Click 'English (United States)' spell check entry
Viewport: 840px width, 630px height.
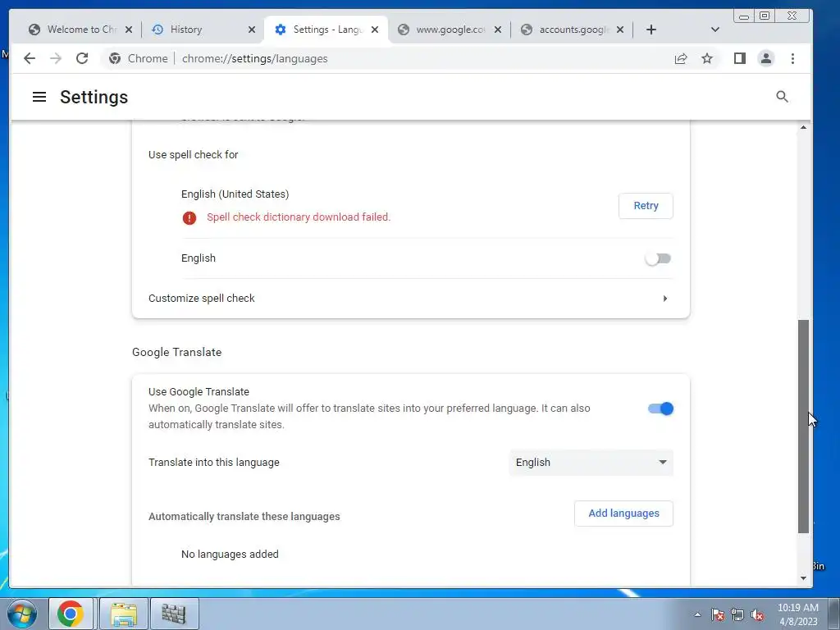235,194
